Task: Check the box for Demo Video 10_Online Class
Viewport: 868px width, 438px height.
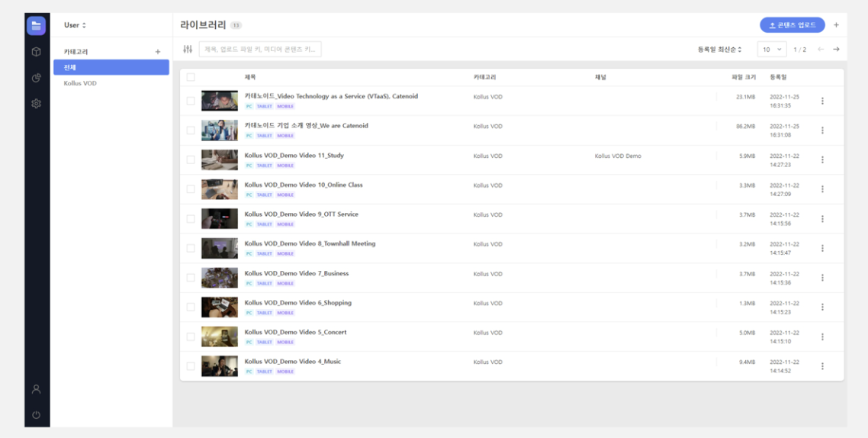Action: point(191,189)
